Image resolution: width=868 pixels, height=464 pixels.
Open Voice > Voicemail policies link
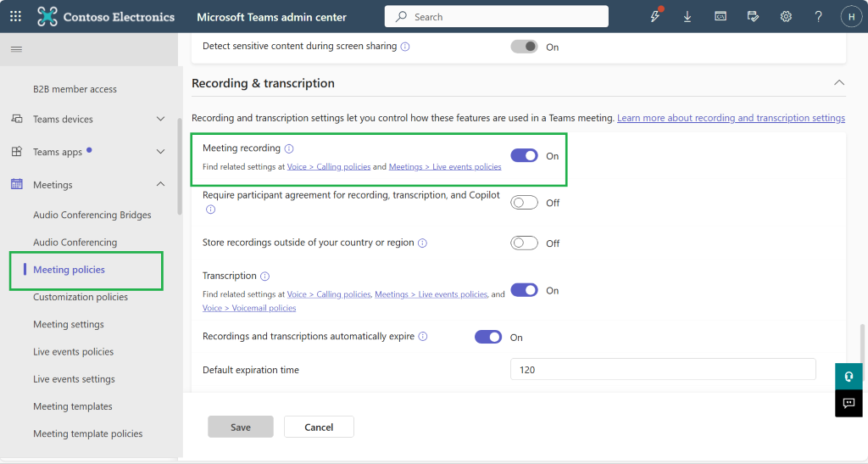pyautogui.click(x=249, y=309)
